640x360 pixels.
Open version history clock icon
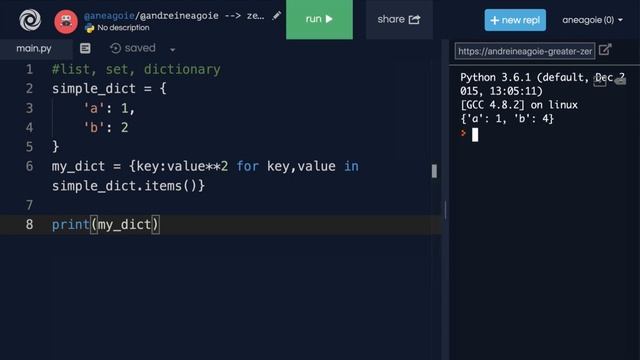(116, 48)
